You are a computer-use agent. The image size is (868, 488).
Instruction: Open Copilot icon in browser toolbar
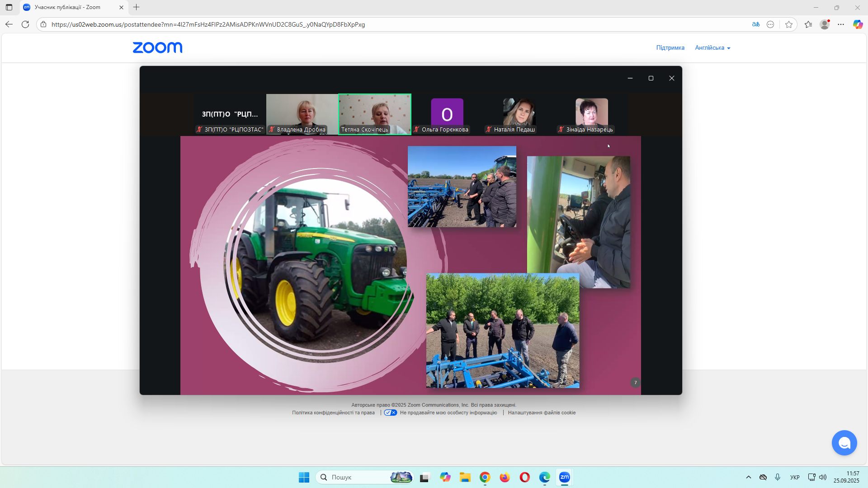pyautogui.click(x=858, y=24)
